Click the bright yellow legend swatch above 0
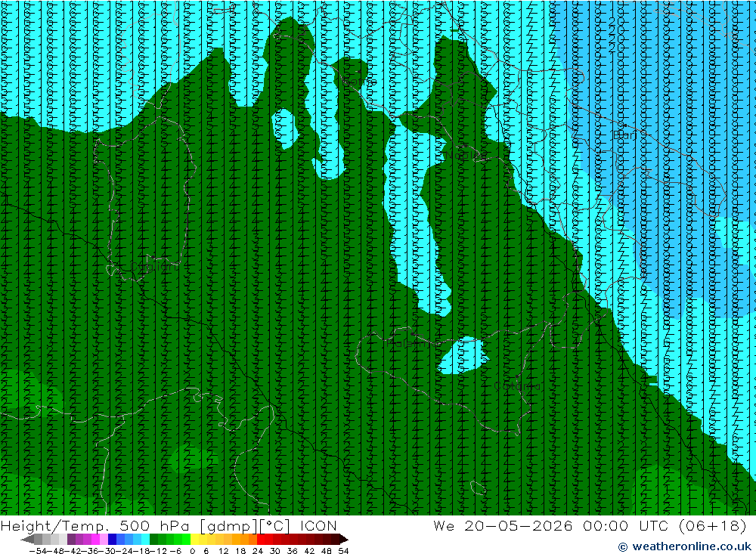This screenshot has width=756, height=554. click(x=194, y=540)
